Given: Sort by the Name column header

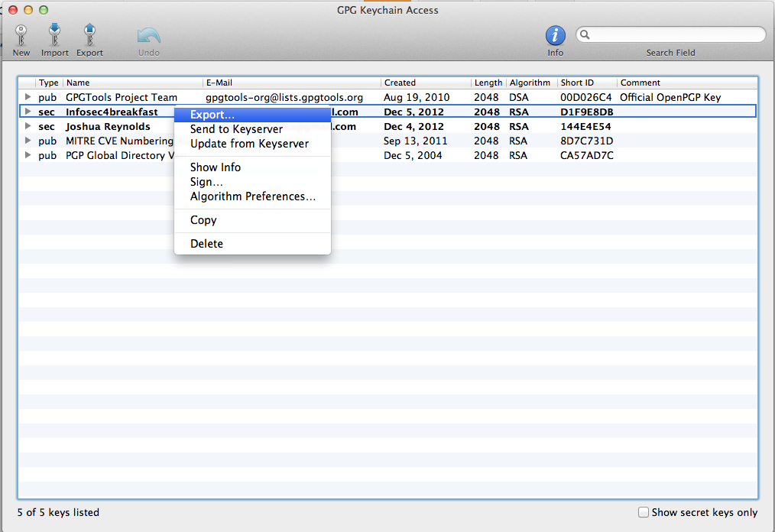Looking at the screenshot, I should [133, 83].
